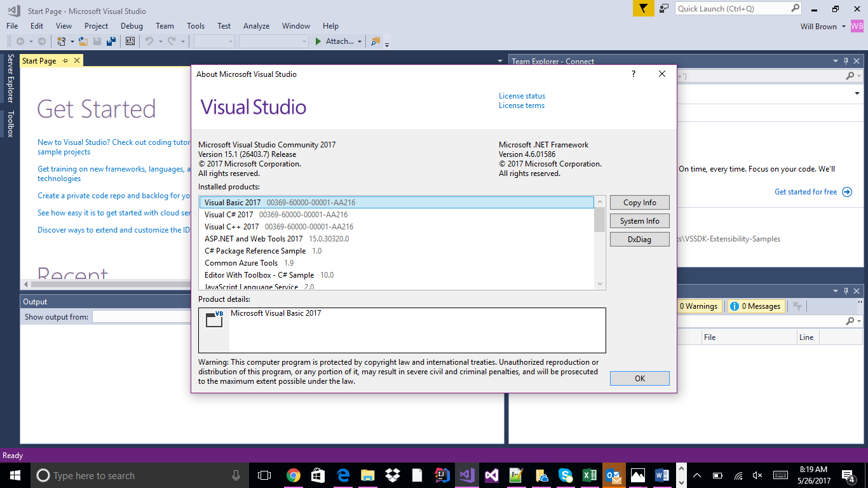Open the New Project dropdown arrow
868x488 pixels.
[72, 41]
